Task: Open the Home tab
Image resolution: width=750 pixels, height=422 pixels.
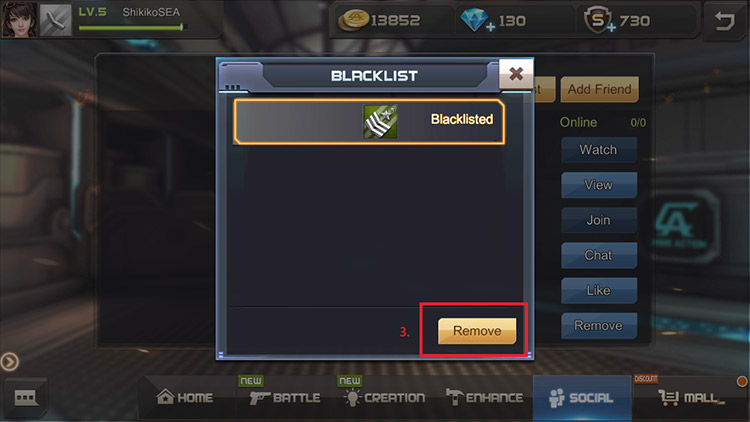Action: click(x=185, y=397)
